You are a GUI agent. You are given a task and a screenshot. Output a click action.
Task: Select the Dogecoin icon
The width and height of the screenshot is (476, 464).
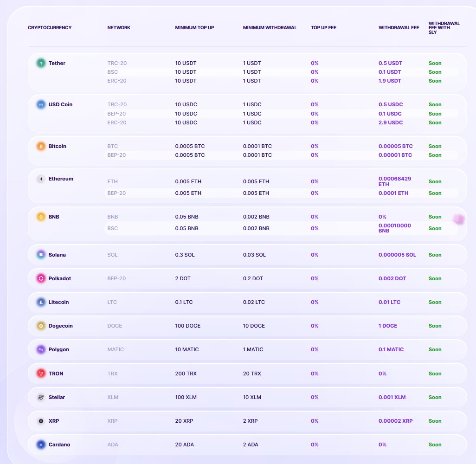pos(41,326)
